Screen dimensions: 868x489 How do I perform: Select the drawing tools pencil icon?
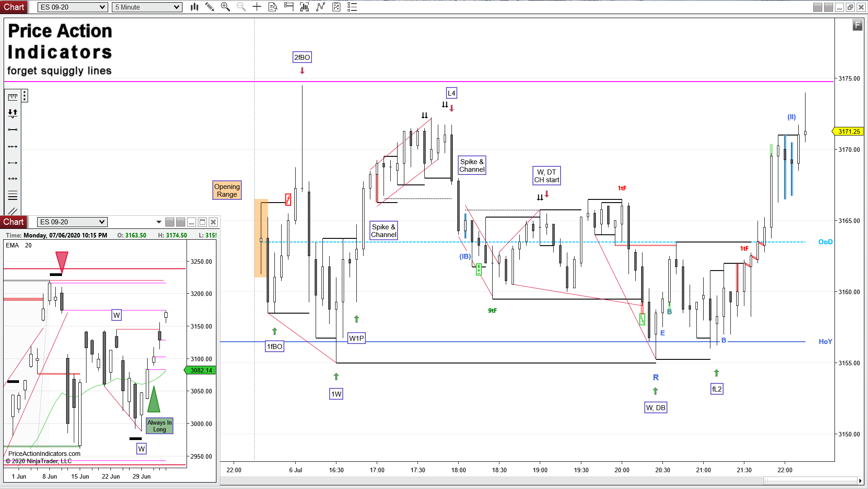[x=210, y=7]
